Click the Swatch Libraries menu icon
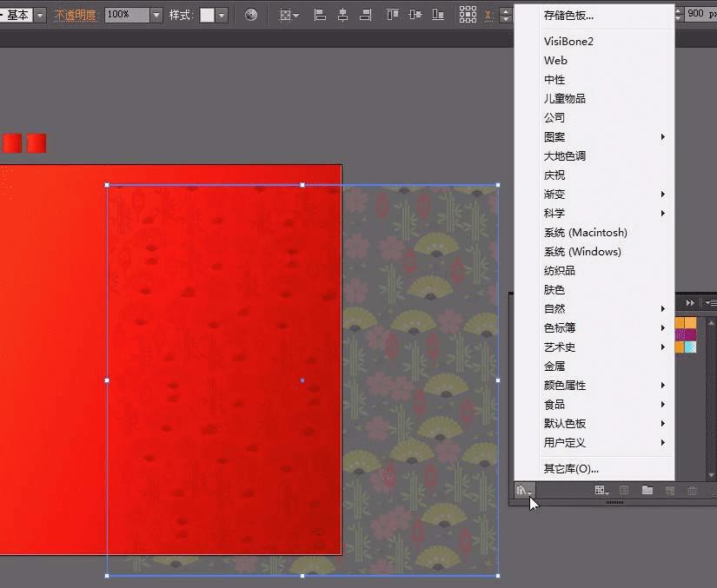The width and height of the screenshot is (717, 588). 522,491
